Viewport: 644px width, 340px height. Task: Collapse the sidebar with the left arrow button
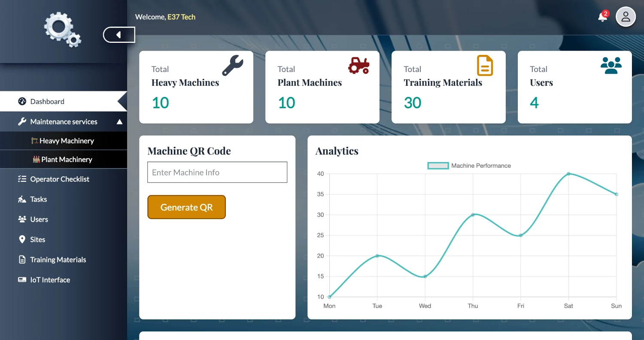pos(119,35)
